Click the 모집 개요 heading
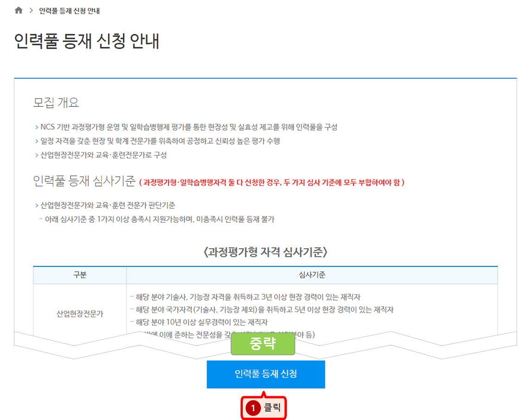This screenshot has height=420, width=531. (x=56, y=102)
